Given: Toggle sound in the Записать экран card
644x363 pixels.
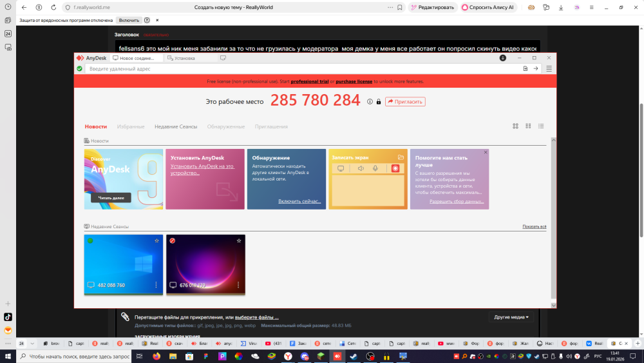Looking at the screenshot, I should click(x=361, y=168).
